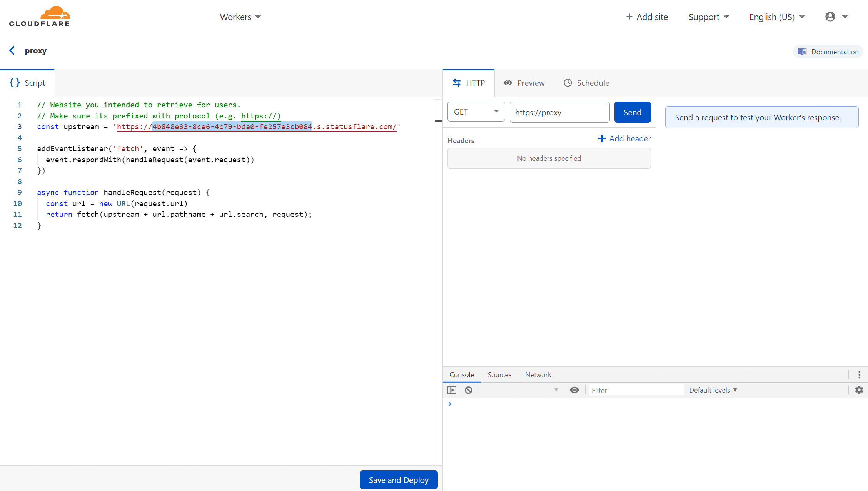Click the Save and Deploy button
Viewport: 868px width, 491px height.
(398, 480)
